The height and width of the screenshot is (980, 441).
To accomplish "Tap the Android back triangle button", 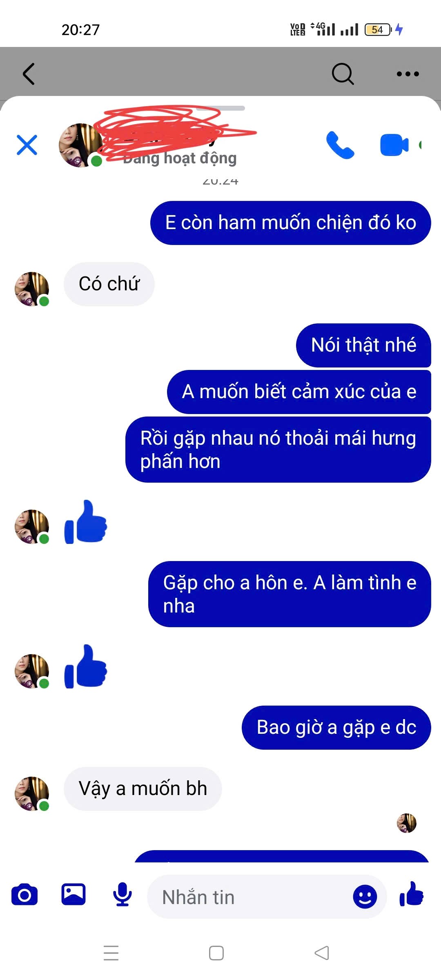I will coord(322,953).
